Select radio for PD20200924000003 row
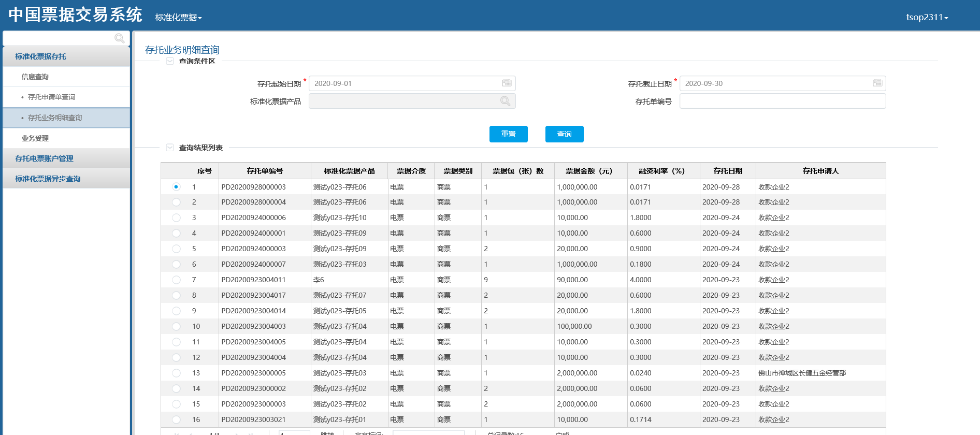 coord(176,249)
